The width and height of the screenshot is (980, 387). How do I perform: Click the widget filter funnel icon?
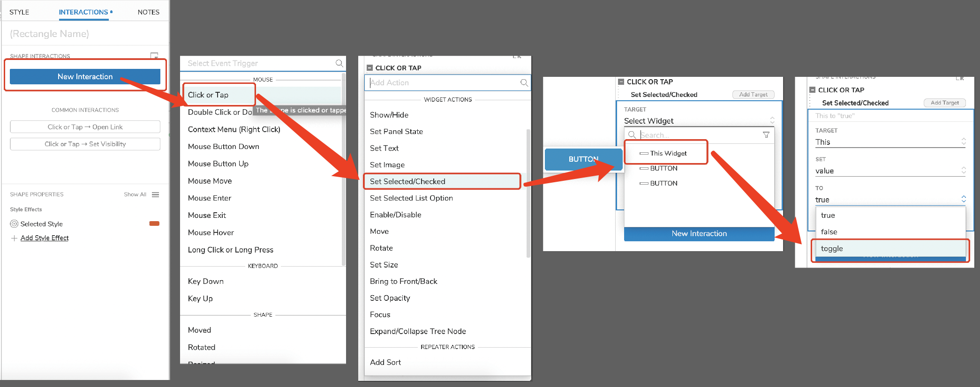(766, 135)
